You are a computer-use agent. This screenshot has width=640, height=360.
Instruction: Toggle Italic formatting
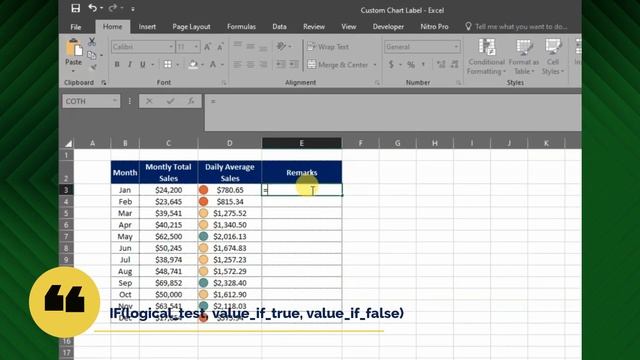tap(130, 64)
